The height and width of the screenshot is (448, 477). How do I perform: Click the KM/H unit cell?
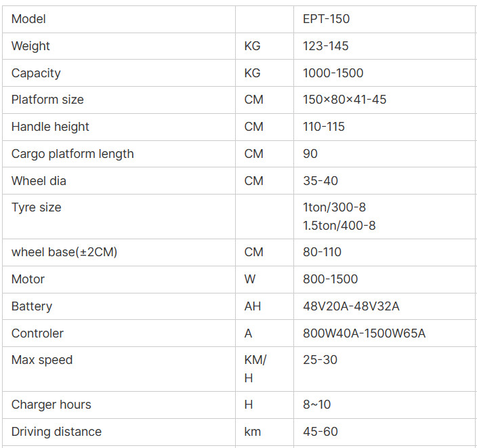point(264,369)
